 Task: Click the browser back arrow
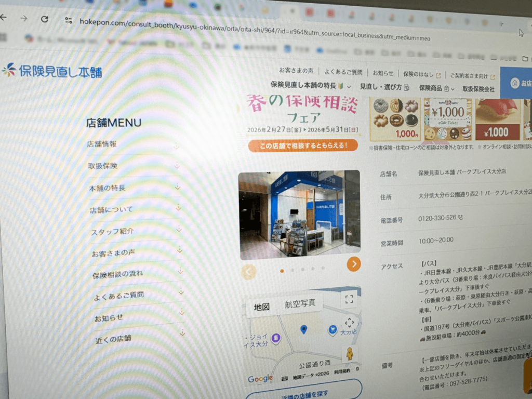4,17
